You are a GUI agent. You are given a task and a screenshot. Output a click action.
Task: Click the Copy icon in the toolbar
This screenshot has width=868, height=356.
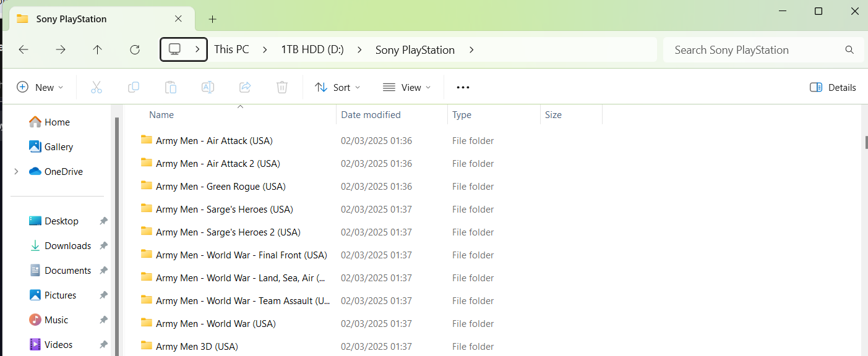coord(134,87)
